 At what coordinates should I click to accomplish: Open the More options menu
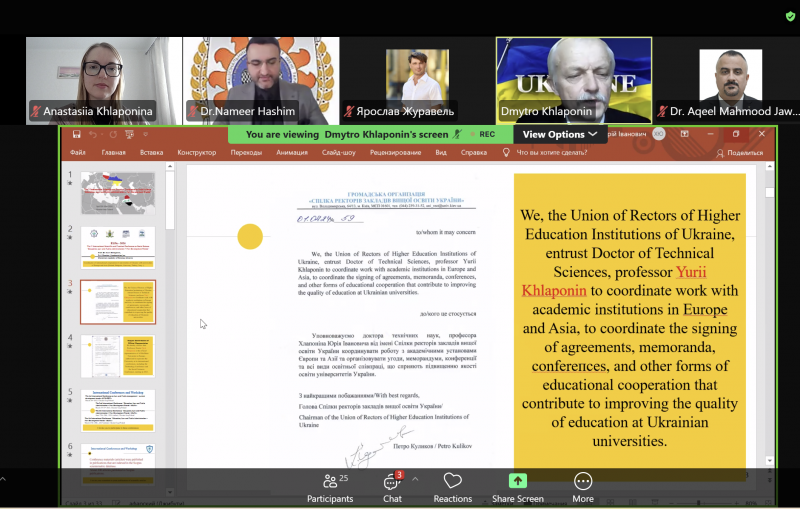[x=582, y=486]
